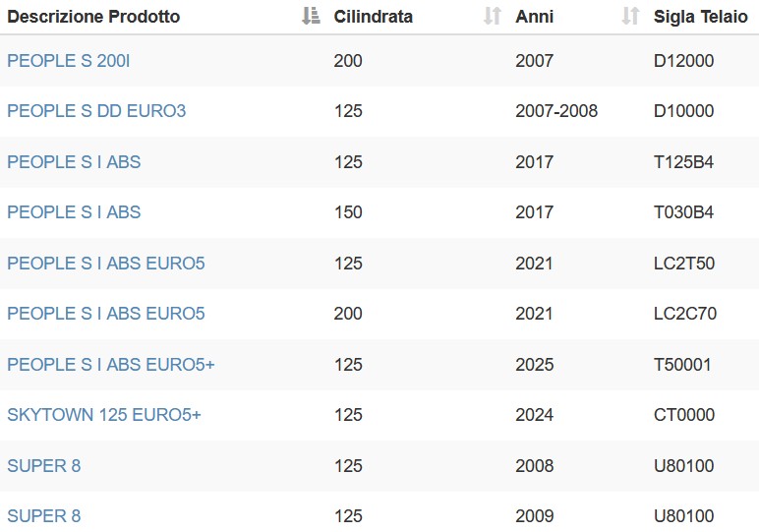Click the Cilindrata column sort arrows

[x=493, y=16]
